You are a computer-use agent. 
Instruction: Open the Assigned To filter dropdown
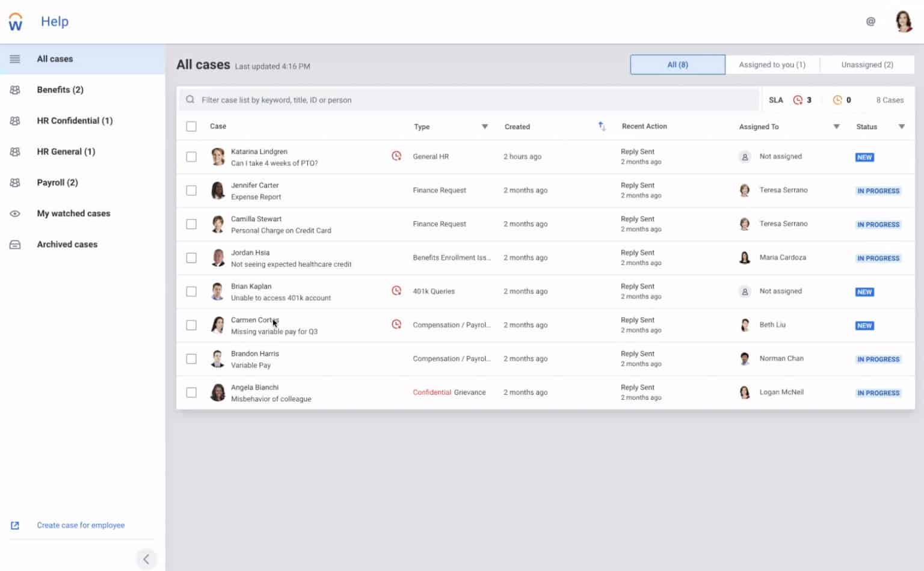[836, 127]
